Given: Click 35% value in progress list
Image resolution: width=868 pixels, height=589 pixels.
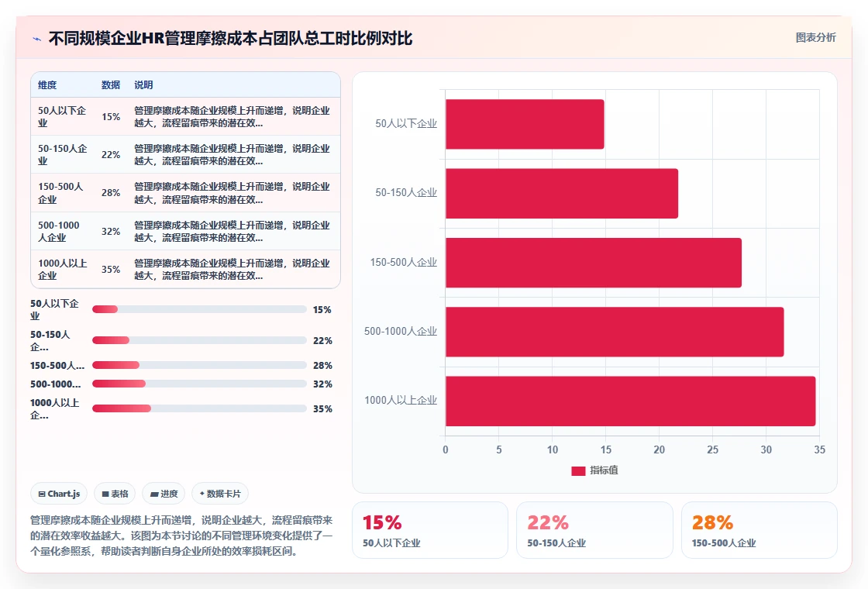Looking at the screenshot, I should (x=322, y=409).
